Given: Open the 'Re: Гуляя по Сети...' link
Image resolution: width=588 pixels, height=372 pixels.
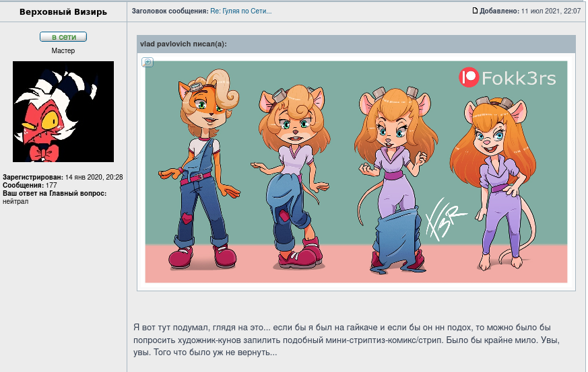Looking at the screenshot, I should 240,11.
